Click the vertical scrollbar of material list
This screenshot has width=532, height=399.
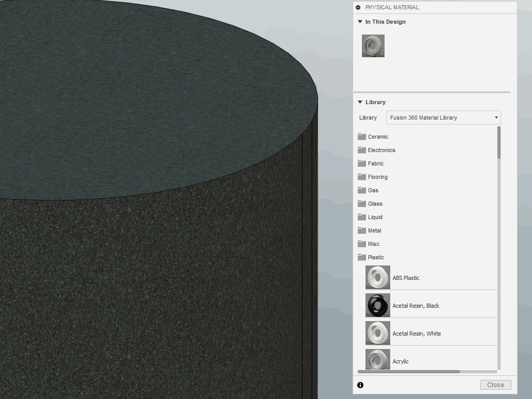coord(499,142)
